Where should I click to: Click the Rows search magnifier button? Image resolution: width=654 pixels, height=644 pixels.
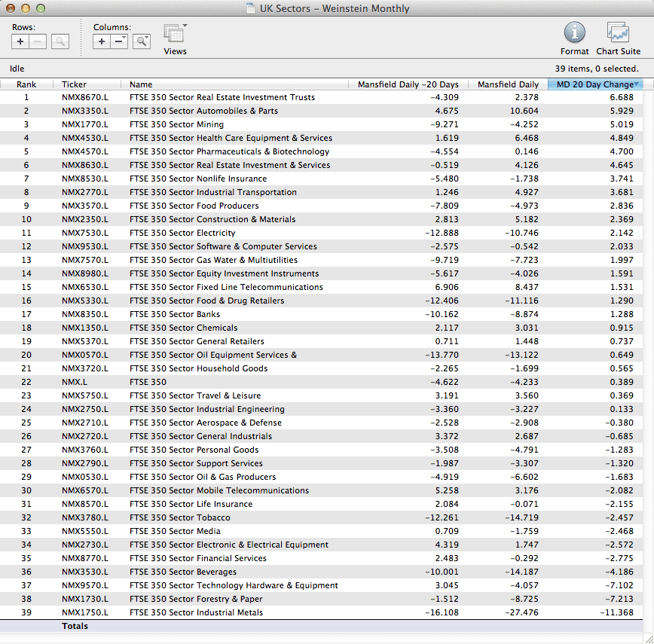(60, 41)
